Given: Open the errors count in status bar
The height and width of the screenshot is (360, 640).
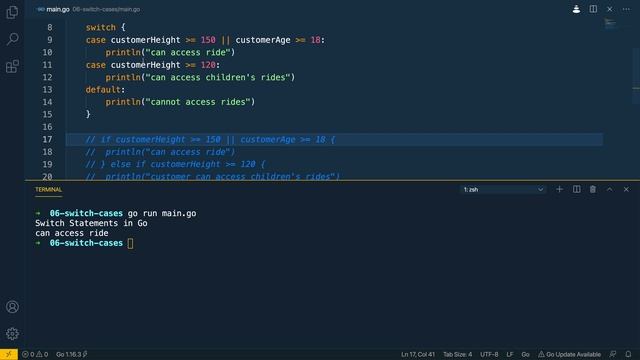Looking at the screenshot, I should point(28,354).
